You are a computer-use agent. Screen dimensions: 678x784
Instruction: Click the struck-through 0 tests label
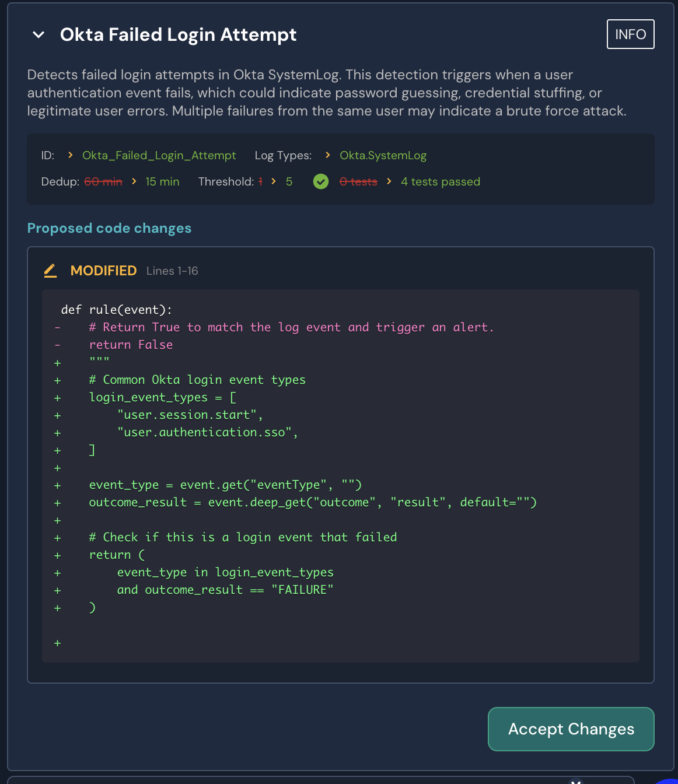tap(358, 182)
